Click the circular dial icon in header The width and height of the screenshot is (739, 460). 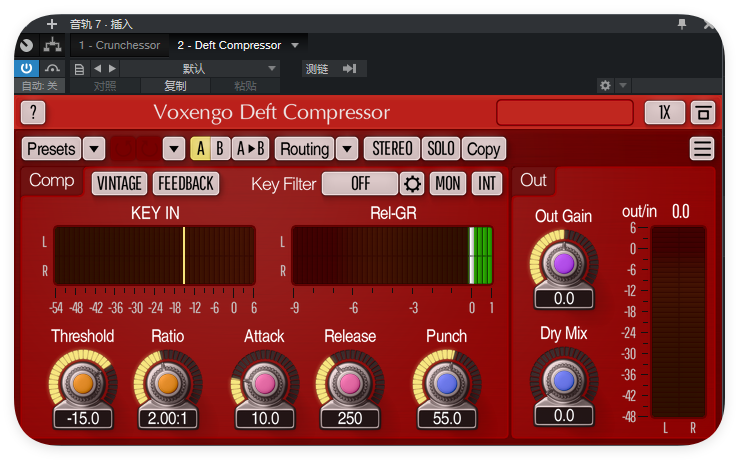click(26, 45)
